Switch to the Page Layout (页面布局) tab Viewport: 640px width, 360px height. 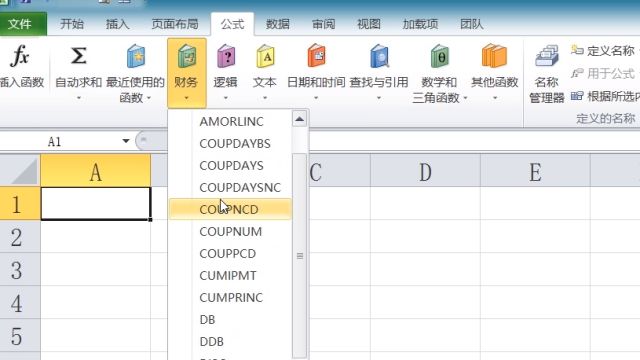[175, 24]
